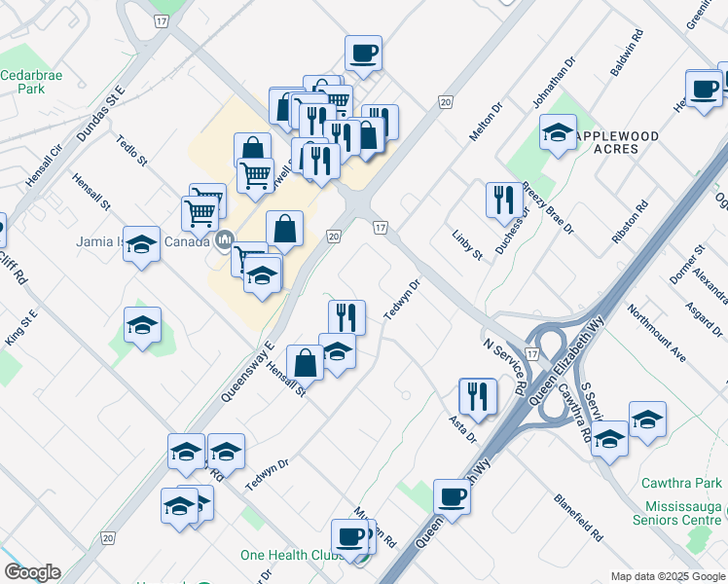Open the cafe marker above One Health Clubs
Viewport: 728px width, 584px height.
(x=349, y=536)
